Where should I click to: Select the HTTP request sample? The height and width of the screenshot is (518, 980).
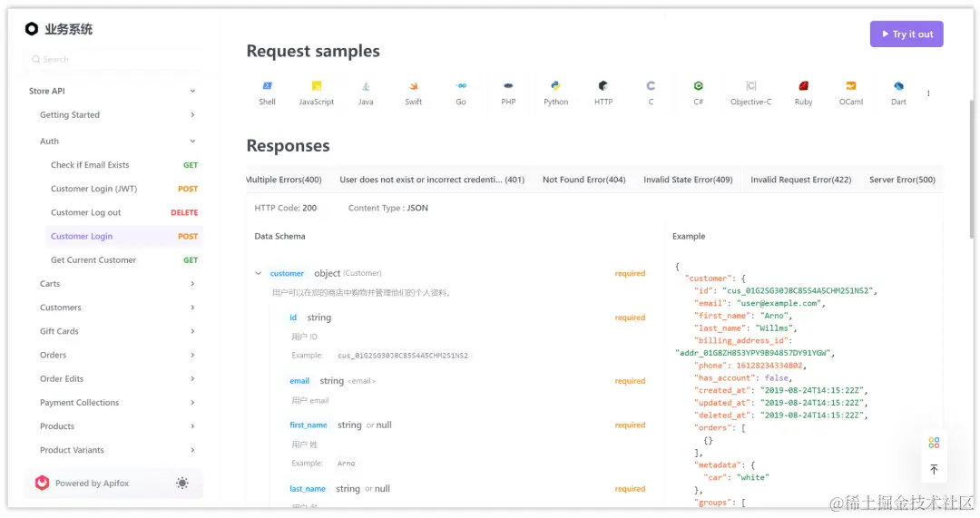tap(603, 93)
